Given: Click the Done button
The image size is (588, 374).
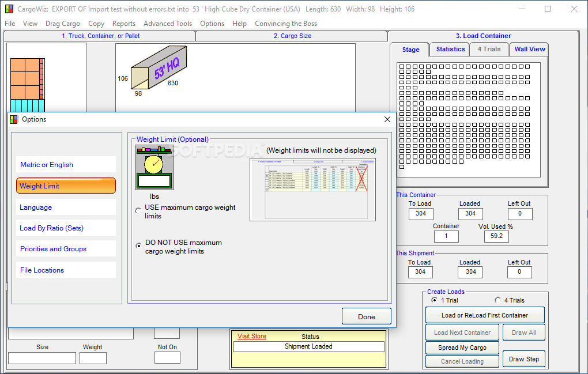Looking at the screenshot, I should [x=367, y=317].
